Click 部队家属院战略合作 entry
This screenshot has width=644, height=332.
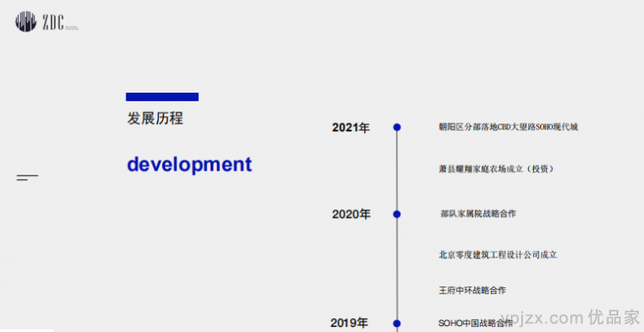point(478,214)
